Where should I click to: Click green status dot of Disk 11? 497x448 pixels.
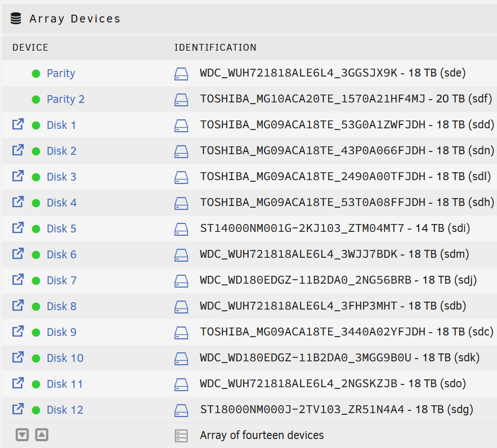[36, 384]
